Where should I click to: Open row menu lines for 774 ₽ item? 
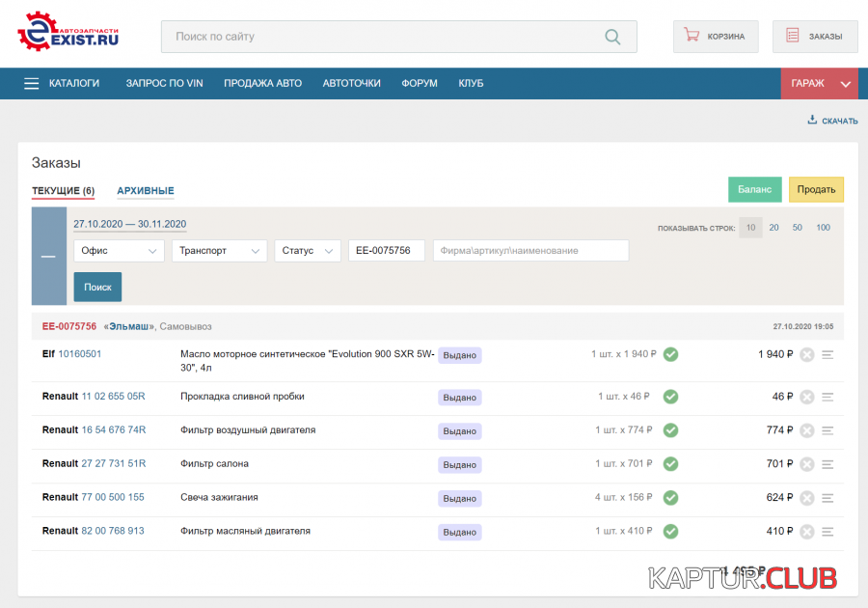pyautogui.click(x=827, y=430)
